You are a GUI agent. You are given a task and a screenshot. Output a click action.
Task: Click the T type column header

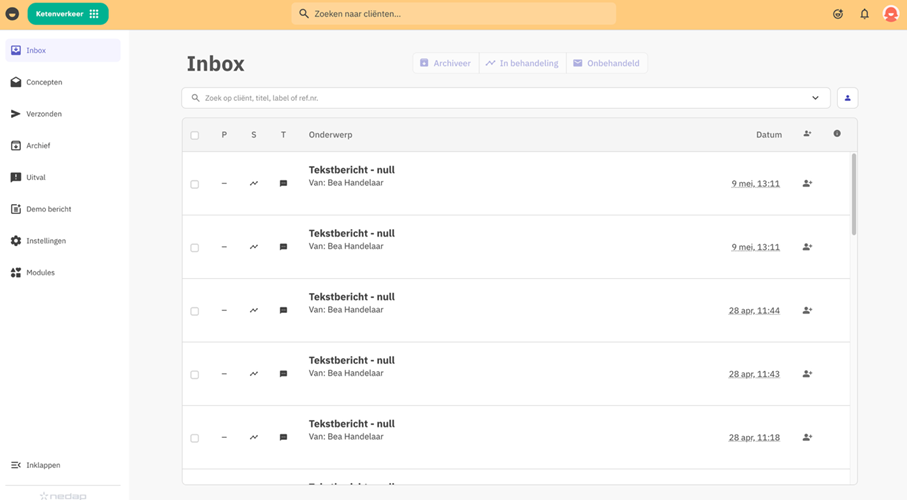[x=283, y=135]
